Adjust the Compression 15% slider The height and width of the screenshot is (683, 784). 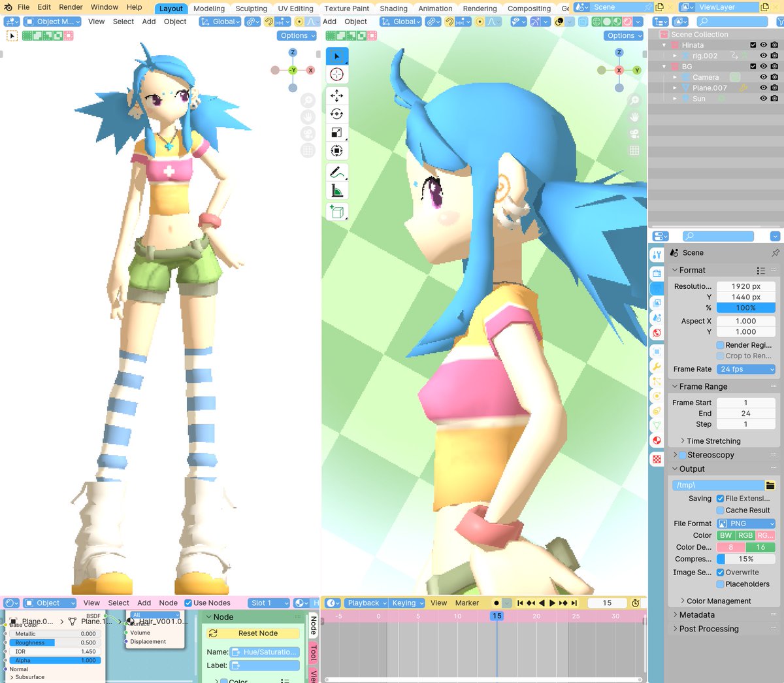tap(746, 559)
